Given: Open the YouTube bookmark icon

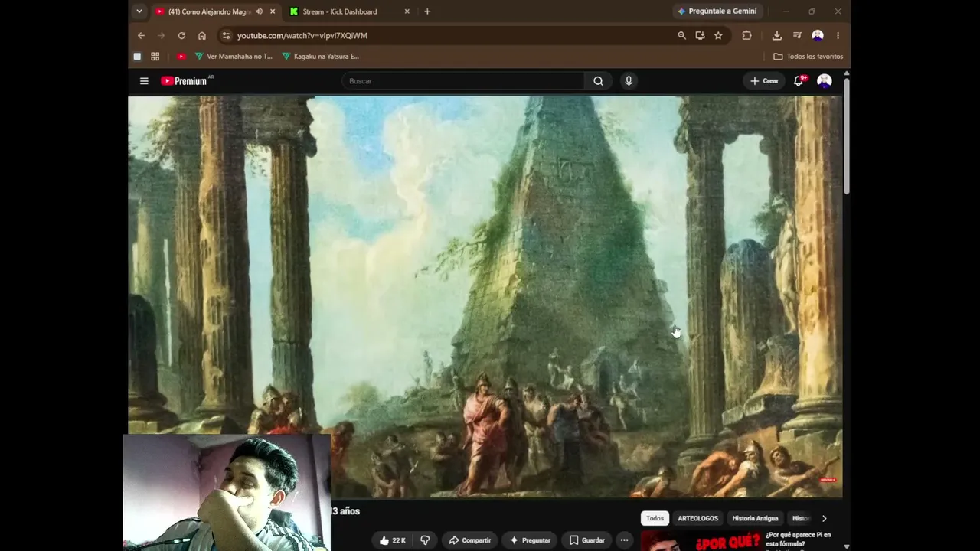Looking at the screenshot, I should [x=181, y=56].
